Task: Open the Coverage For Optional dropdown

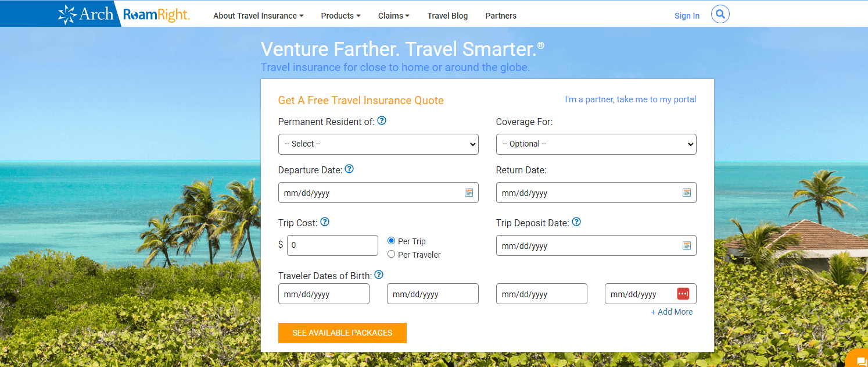Action: 596,144
